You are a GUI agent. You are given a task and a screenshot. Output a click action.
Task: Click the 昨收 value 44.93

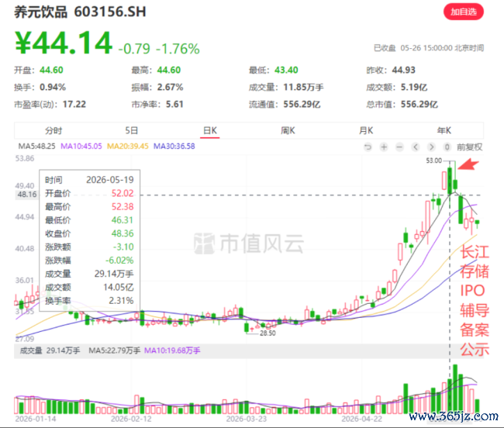point(404,70)
